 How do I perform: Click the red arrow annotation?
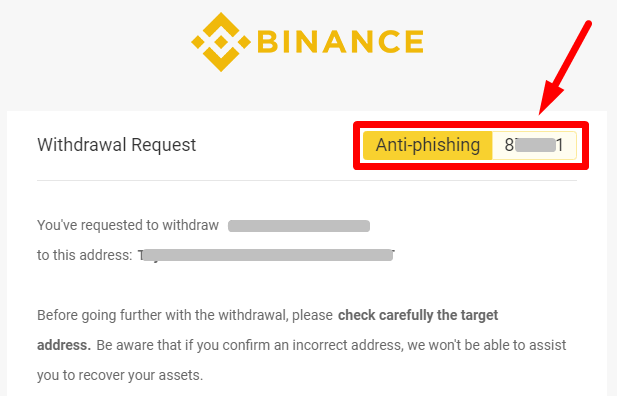pos(565,68)
